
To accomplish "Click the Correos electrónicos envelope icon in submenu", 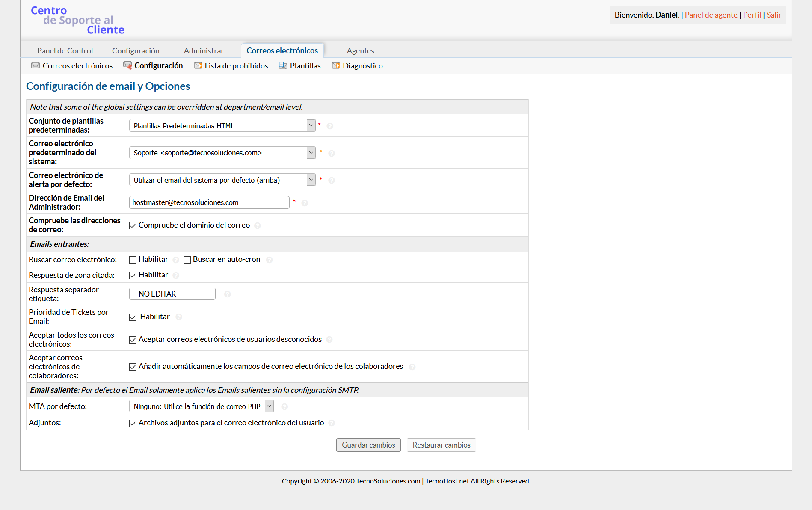I will point(36,65).
